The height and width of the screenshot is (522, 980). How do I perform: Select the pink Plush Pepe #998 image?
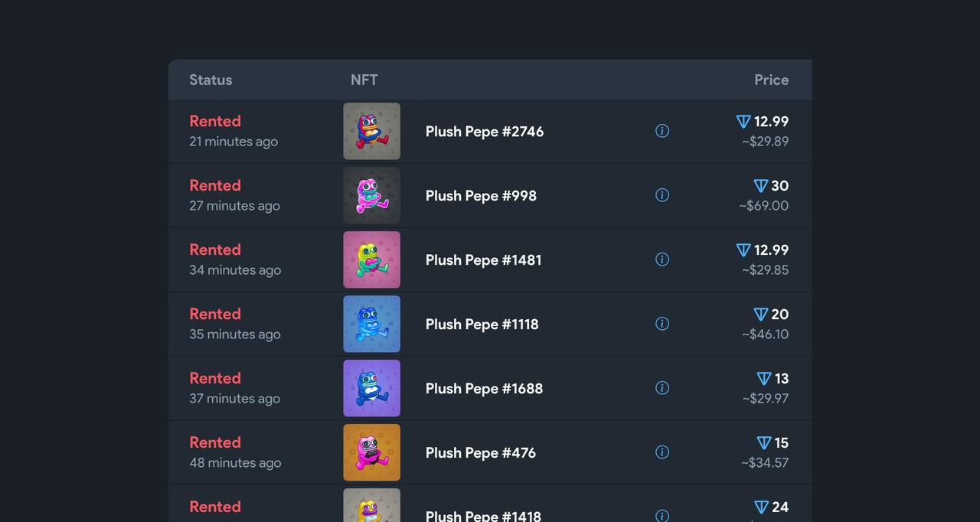[371, 195]
